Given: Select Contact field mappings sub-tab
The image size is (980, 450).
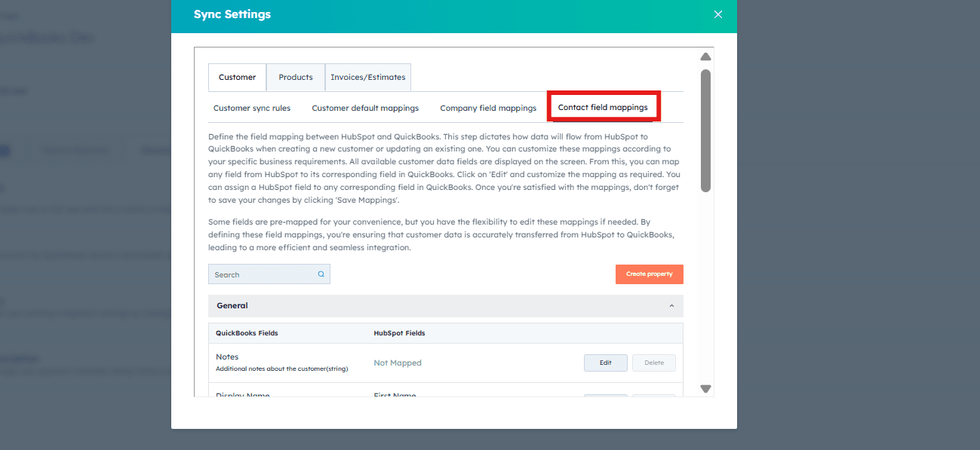Looking at the screenshot, I should point(603,107).
